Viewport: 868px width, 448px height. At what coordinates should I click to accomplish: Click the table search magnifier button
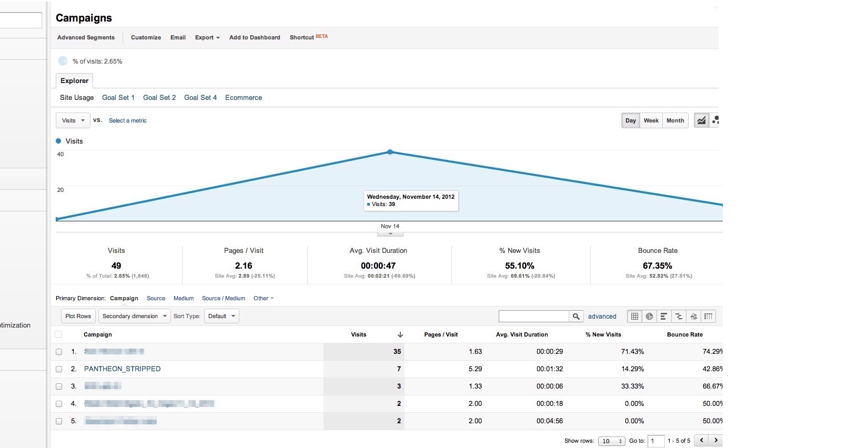point(576,317)
